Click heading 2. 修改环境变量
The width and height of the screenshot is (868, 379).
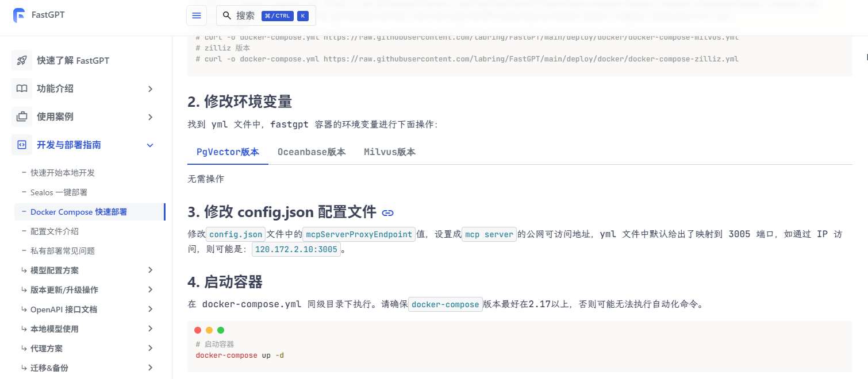tap(240, 102)
